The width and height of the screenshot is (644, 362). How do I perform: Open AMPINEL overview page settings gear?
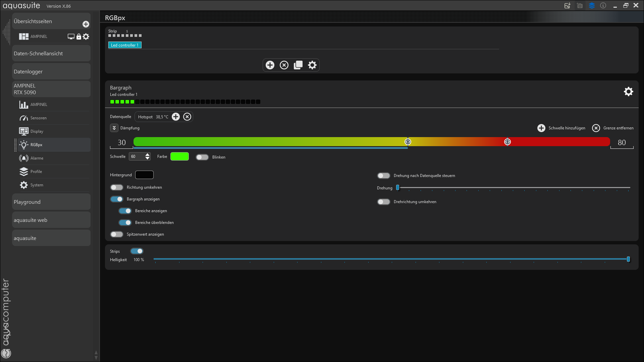pos(86,37)
